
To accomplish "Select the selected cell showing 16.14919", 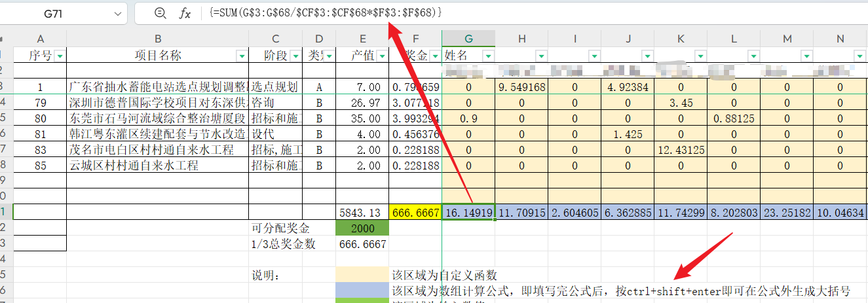I will coord(468,212).
